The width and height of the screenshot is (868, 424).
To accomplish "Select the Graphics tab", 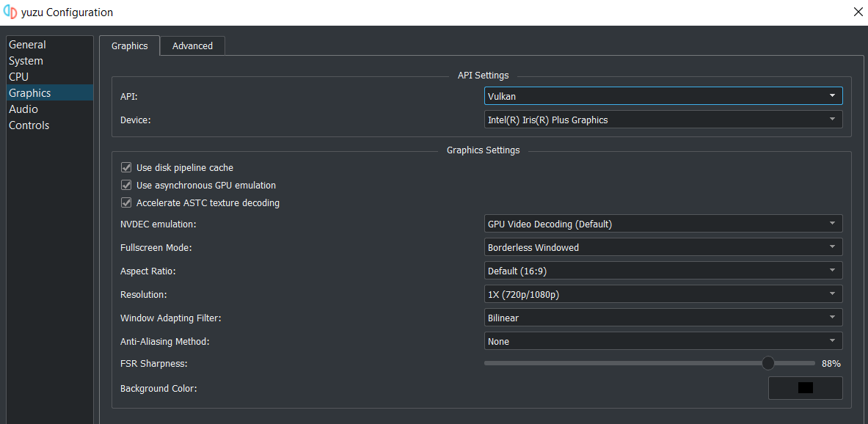I will [x=130, y=46].
